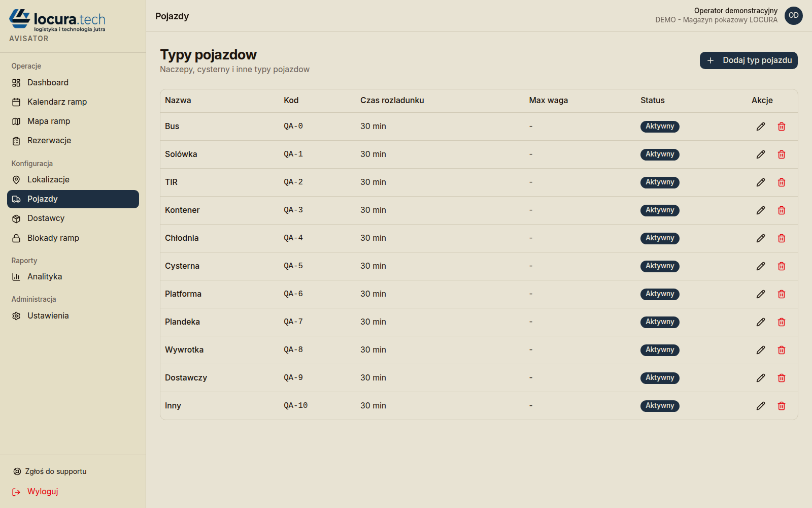This screenshot has width=812, height=508.
Task: Delete the Bus vehicle type
Action: pyautogui.click(x=782, y=126)
